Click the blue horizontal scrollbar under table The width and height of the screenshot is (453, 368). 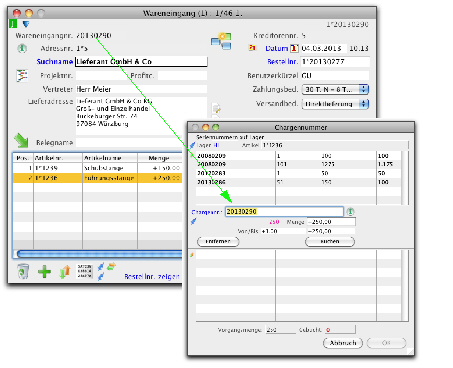[x=99, y=254]
